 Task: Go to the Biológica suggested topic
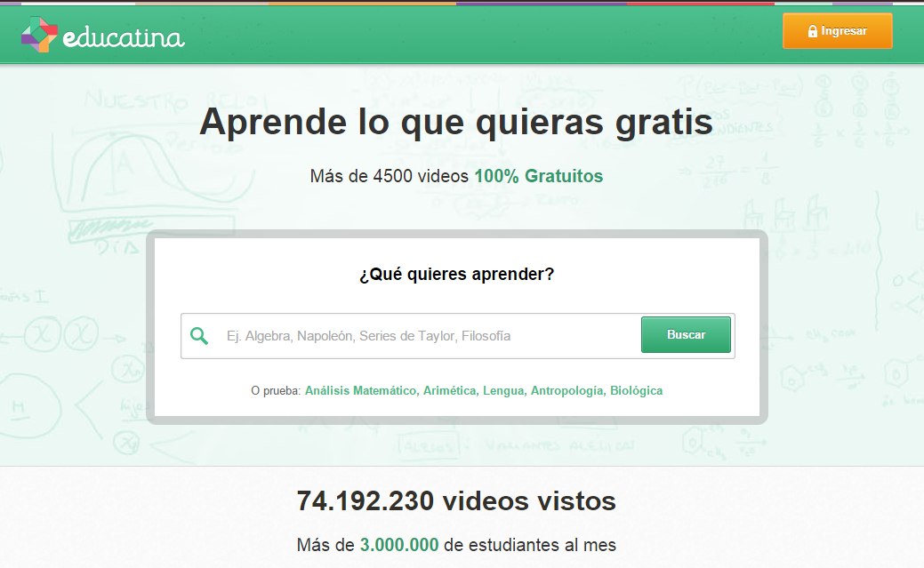click(636, 390)
